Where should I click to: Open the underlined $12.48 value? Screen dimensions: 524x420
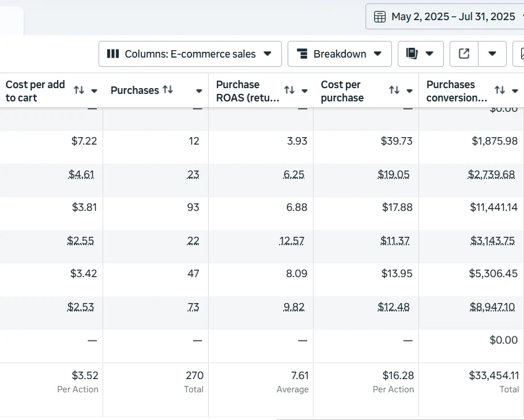point(393,307)
